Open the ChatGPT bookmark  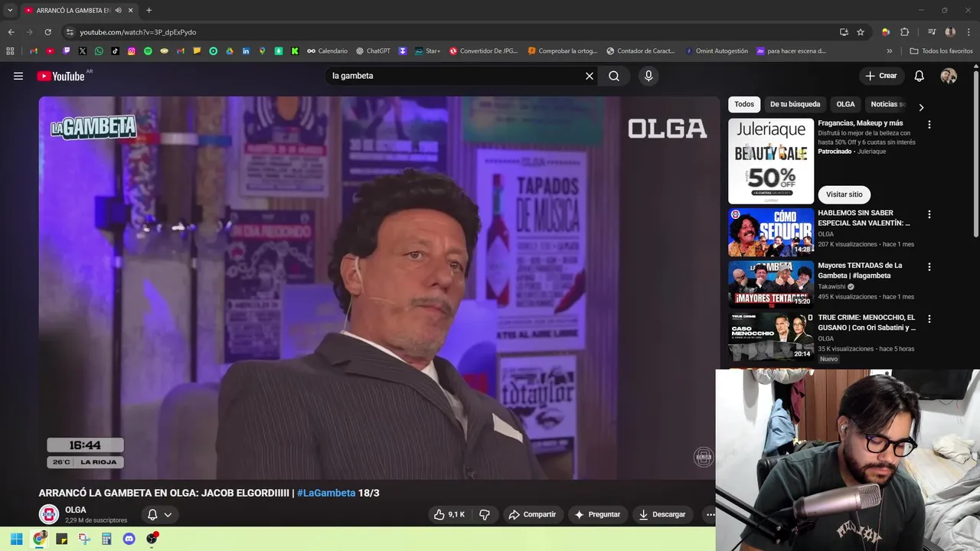373,51
